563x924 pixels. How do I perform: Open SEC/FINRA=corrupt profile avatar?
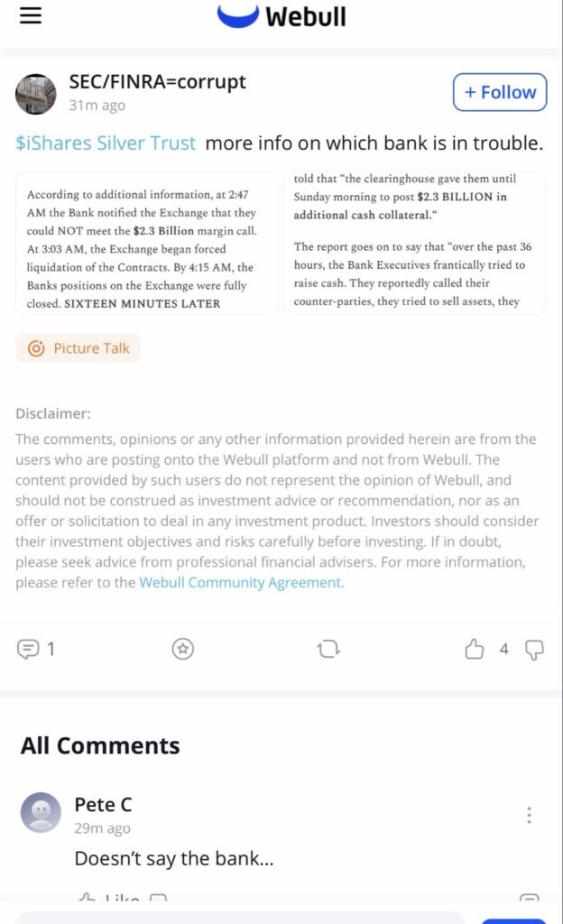point(36,94)
